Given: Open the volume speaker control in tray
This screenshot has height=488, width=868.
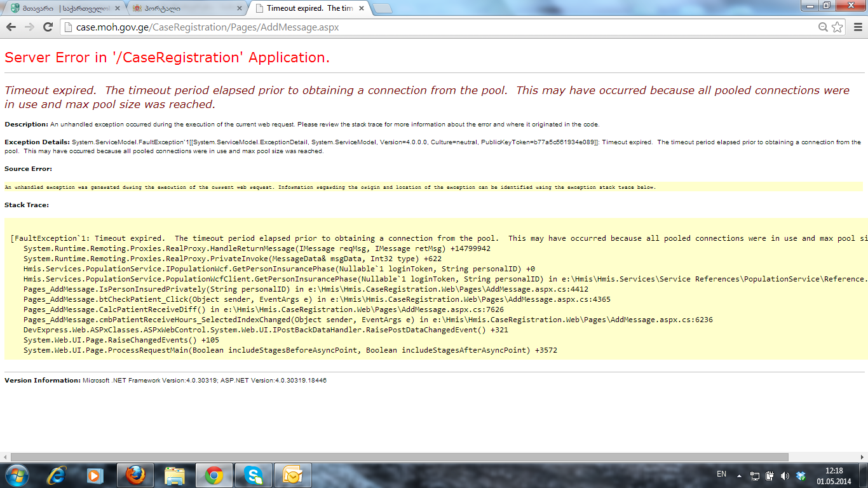Looking at the screenshot, I should pos(785,475).
